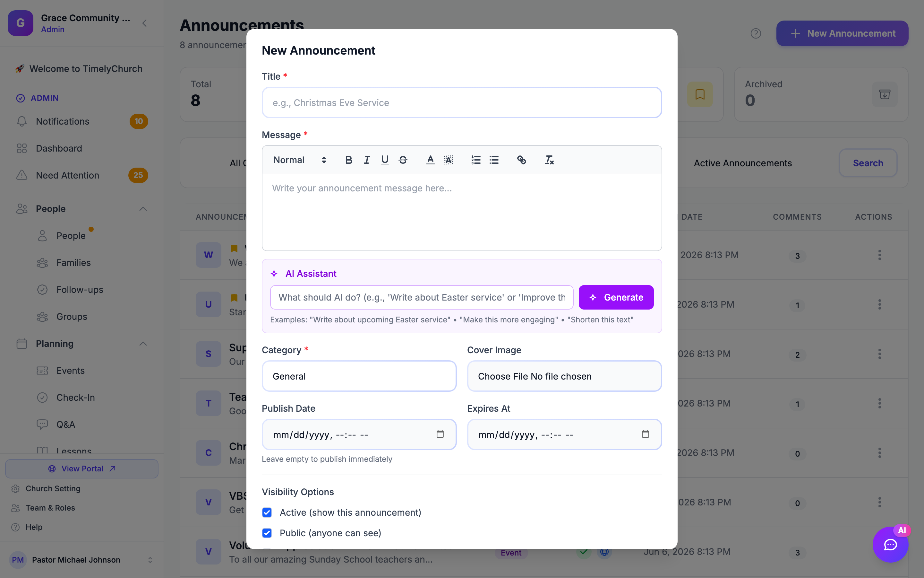
Task: Click the help question mark icon
Action: [x=756, y=33]
